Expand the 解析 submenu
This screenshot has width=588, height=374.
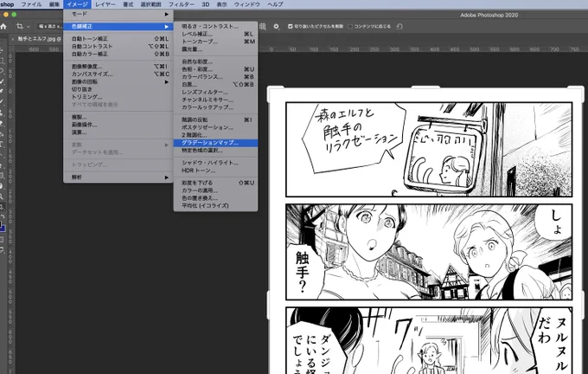(118, 177)
